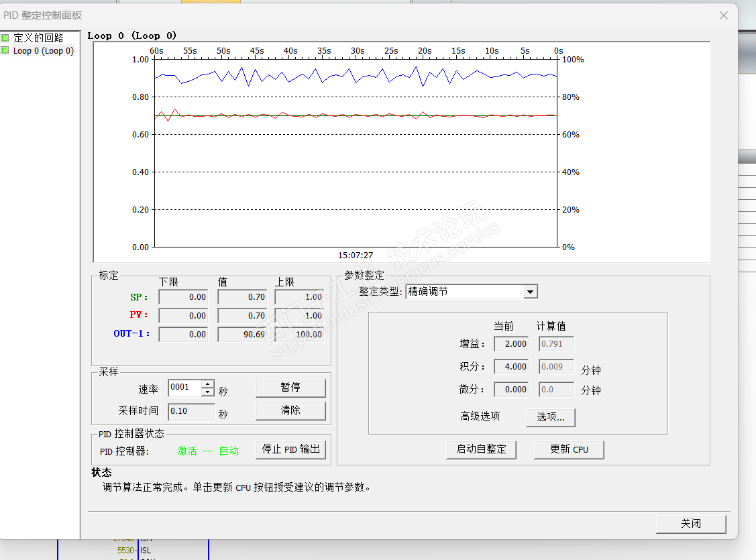The height and width of the screenshot is (560, 756).
Task: Click the 速率 input field
Action: click(x=185, y=388)
